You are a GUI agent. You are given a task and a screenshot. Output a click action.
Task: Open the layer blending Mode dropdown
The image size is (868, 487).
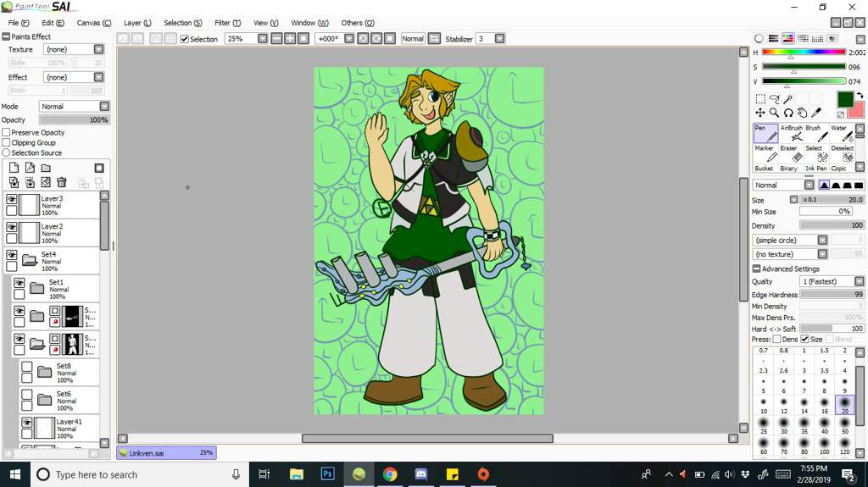104,106
